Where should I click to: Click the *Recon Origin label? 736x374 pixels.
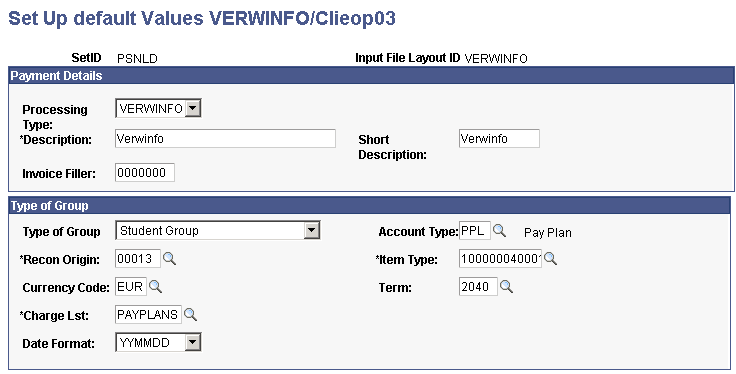pyautogui.click(x=60, y=260)
